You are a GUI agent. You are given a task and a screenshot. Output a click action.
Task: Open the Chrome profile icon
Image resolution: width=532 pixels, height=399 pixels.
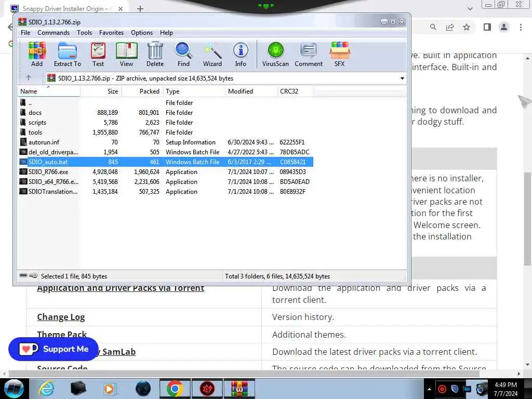click(504, 27)
